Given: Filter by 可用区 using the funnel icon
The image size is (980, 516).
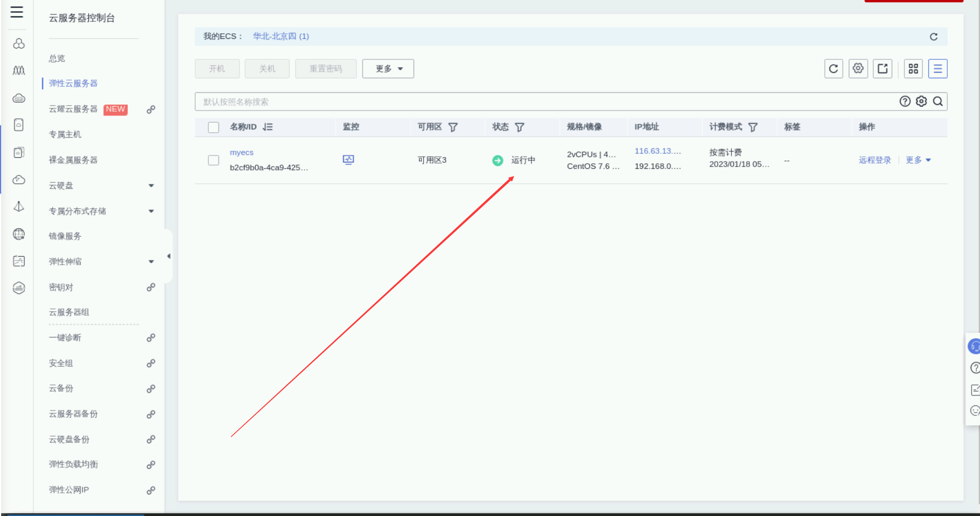Looking at the screenshot, I should (453, 127).
